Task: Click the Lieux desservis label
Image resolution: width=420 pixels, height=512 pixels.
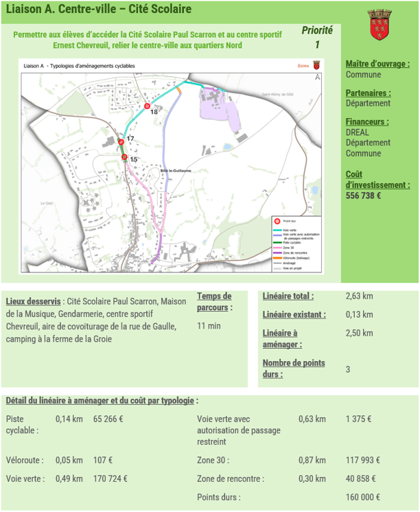Action: point(34,301)
